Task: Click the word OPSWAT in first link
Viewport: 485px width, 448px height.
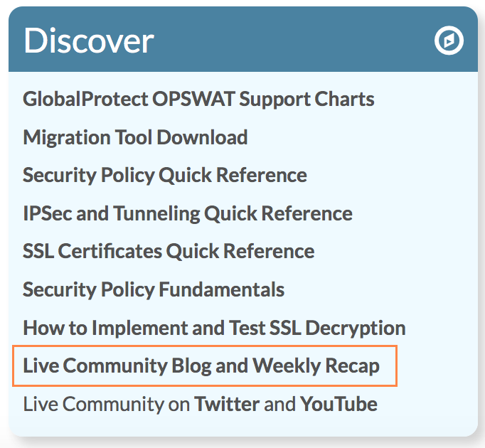Action: pyautogui.click(x=193, y=99)
